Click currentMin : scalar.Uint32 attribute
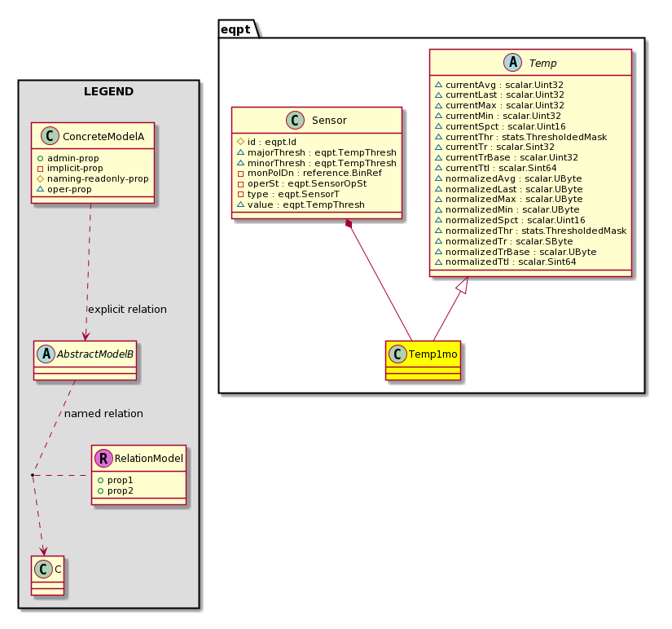Viewport: 672px width, 629px height. click(x=503, y=116)
